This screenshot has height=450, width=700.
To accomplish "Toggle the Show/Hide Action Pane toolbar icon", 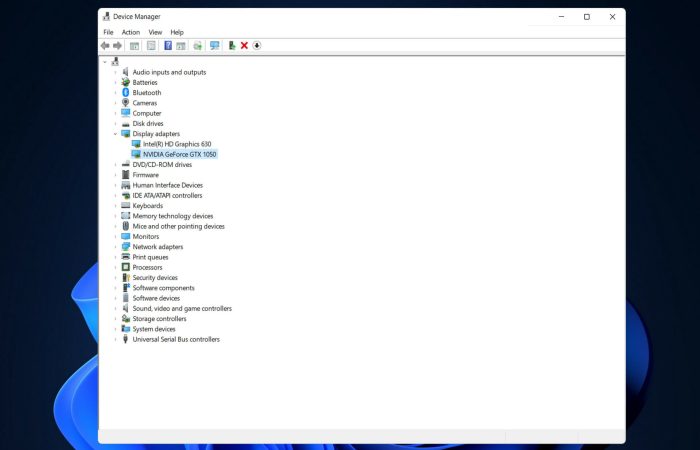I will click(x=181, y=46).
